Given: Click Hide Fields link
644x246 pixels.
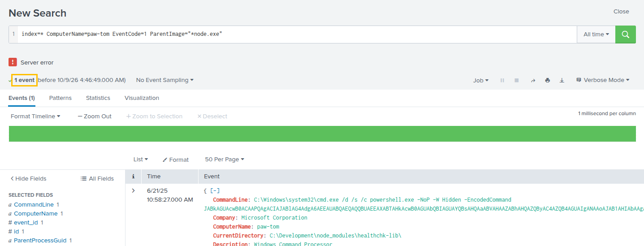Looking at the screenshot, I should tap(28, 178).
